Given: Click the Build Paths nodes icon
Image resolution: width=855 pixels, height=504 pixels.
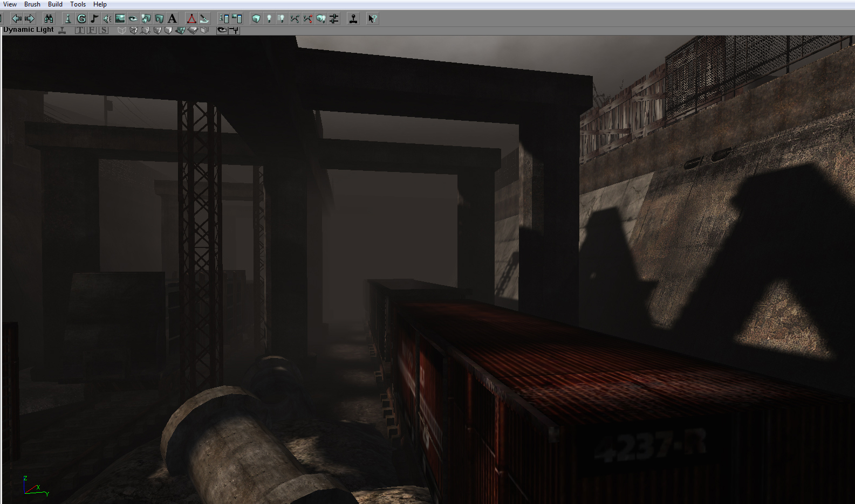Looking at the screenshot, I should (x=295, y=19).
